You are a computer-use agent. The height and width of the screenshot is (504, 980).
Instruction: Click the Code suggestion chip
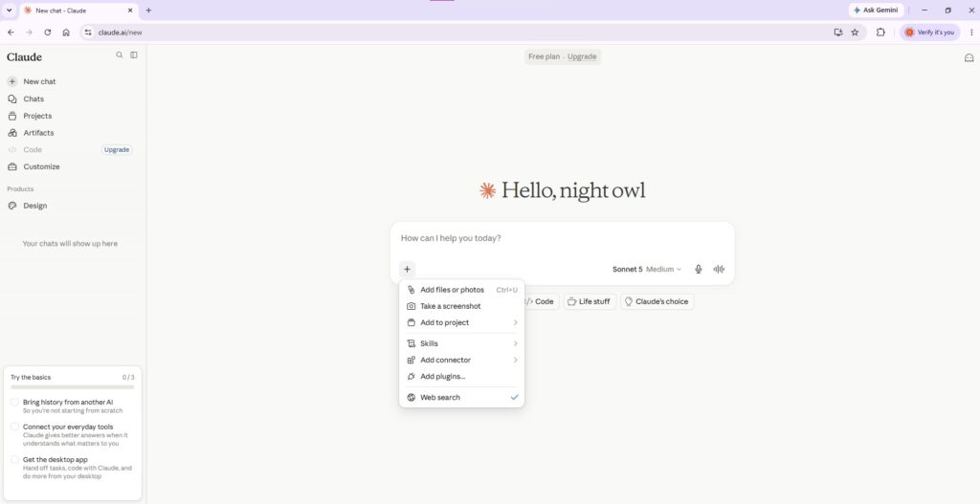pyautogui.click(x=541, y=301)
